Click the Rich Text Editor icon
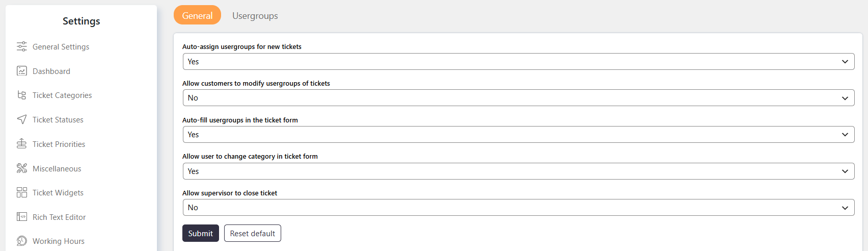 [21, 217]
